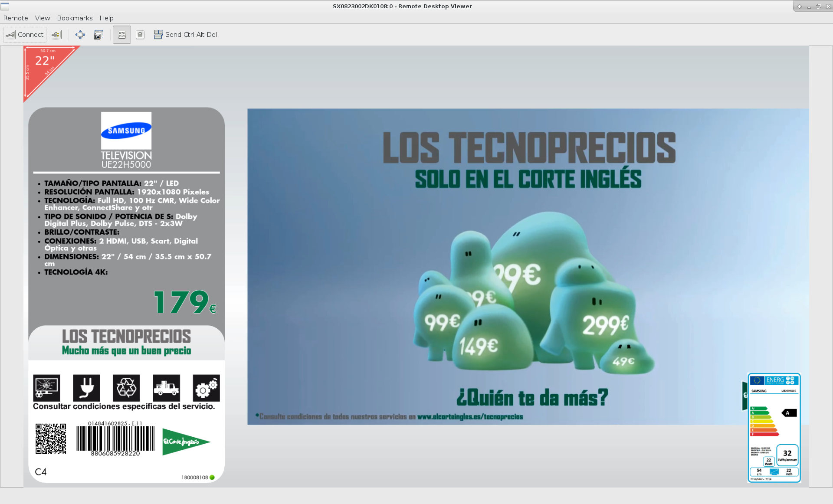Open the View menu

click(x=43, y=18)
